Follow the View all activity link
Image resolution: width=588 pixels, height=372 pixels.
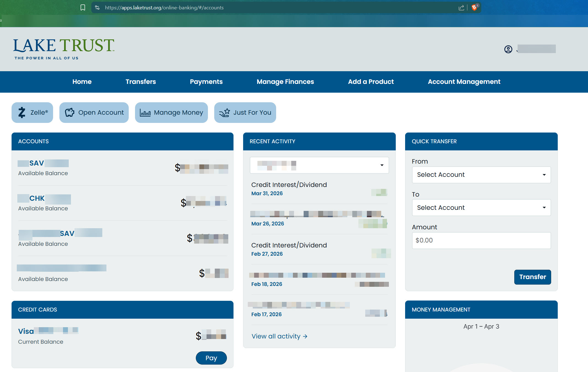click(x=279, y=336)
